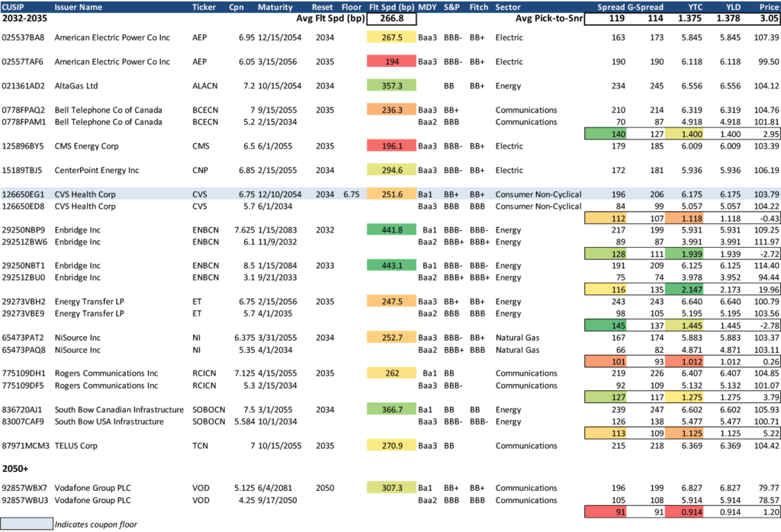Select the red 194 float spread cell

[391, 62]
